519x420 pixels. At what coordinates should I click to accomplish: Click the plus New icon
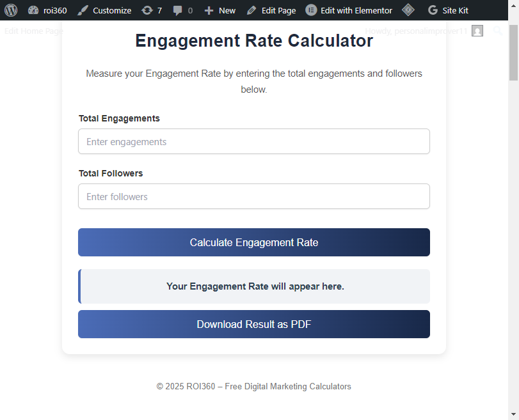click(209, 10)
